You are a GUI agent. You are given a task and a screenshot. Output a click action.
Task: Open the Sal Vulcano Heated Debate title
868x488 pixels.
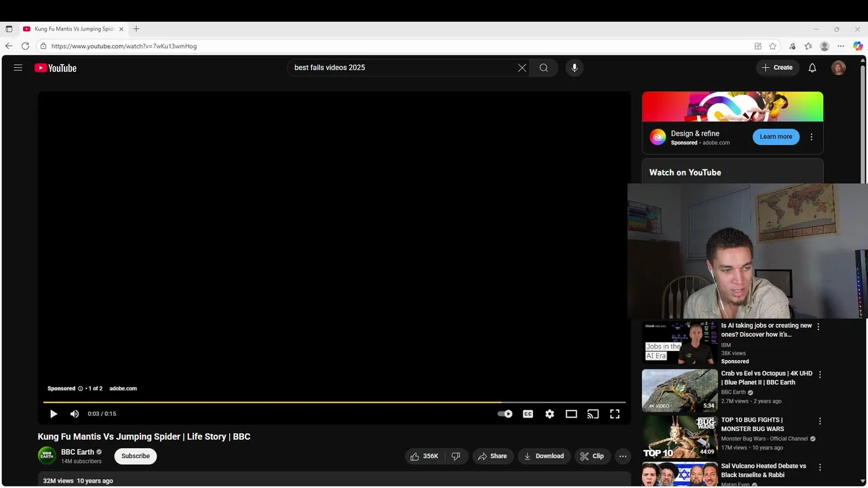click(764, 470)
